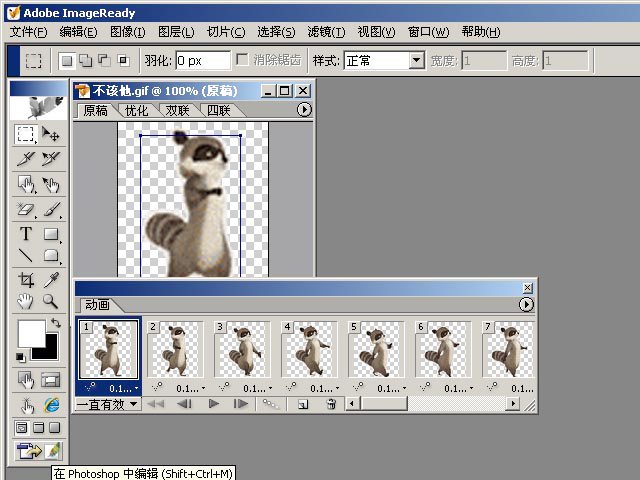Switch to full screen mode
640x480 pixels.
click(x=54, y=428)
